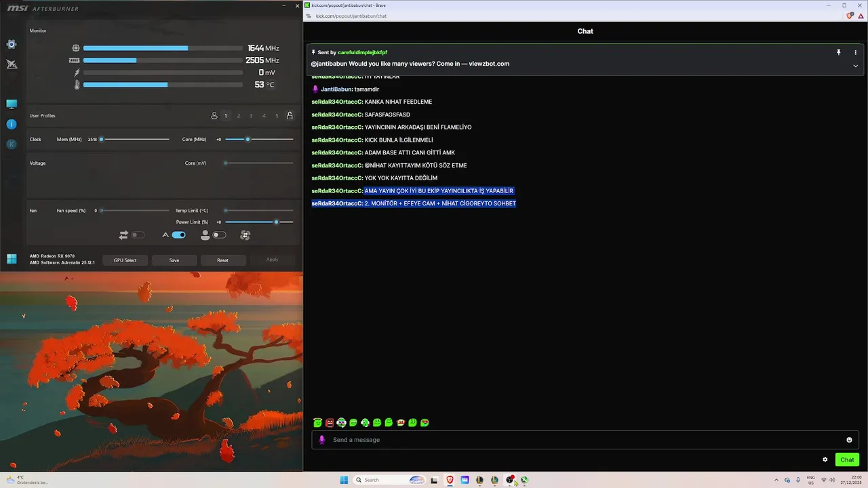Disable the auto fan switch

tap(178, 235)
